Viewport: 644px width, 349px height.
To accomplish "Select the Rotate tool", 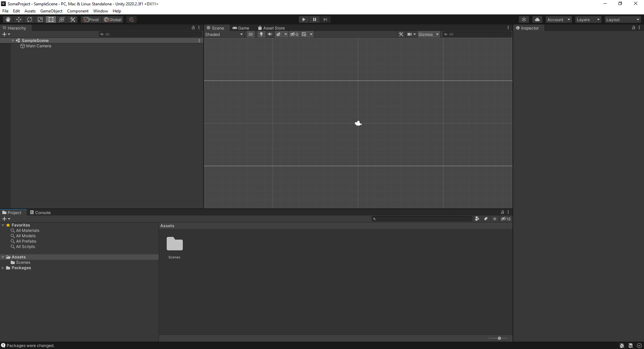I will (x=30, y=19).
